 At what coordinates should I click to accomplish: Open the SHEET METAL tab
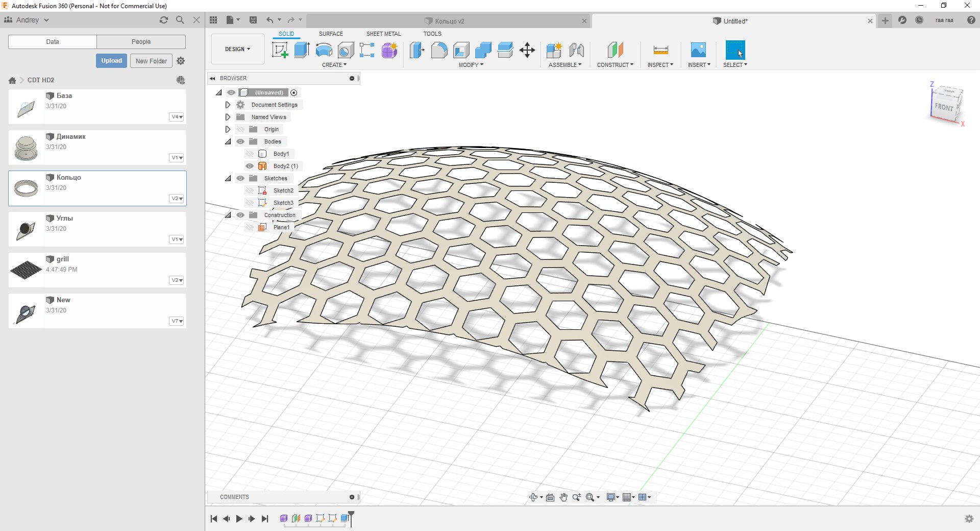(x=383, y=34)
